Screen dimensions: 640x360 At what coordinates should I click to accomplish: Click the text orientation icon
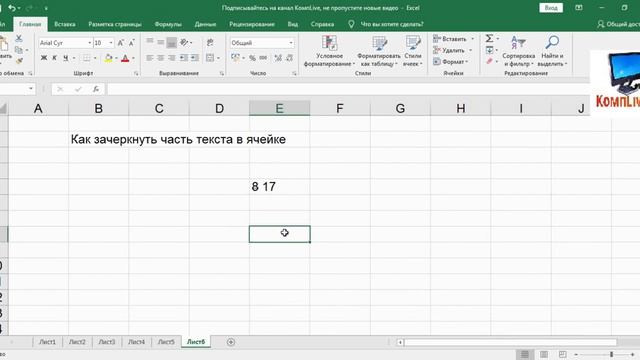(x=184, y=42)
